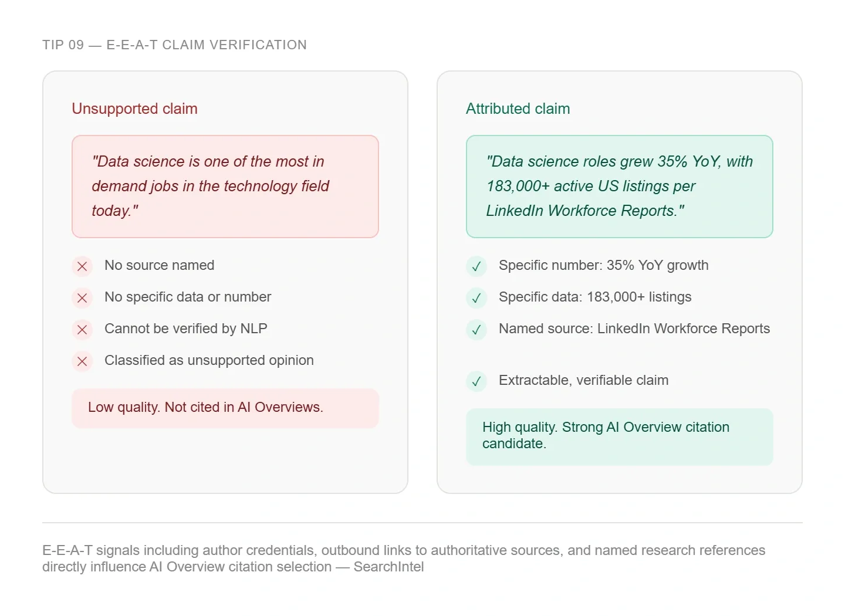Click the "TIP 09 — E-E-A-T CLAIM VERIFICATION" title
Screen dimensions: 845x616
174,45
